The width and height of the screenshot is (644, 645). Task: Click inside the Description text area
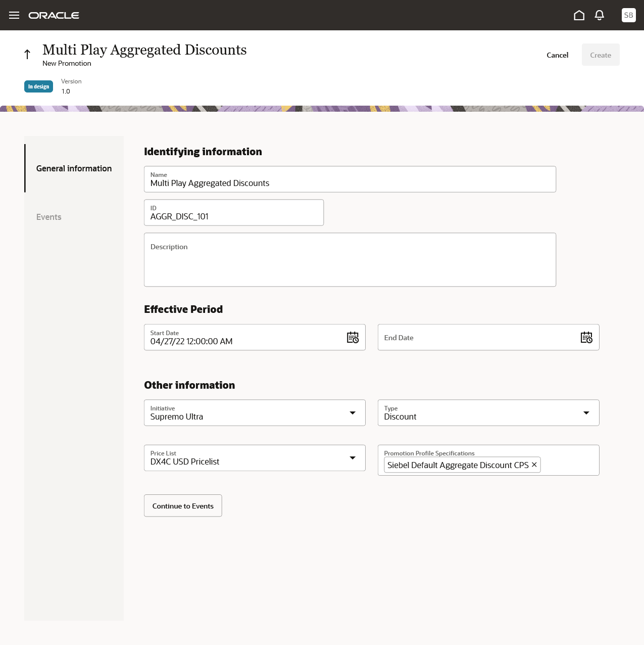click(x=350, y=259)
